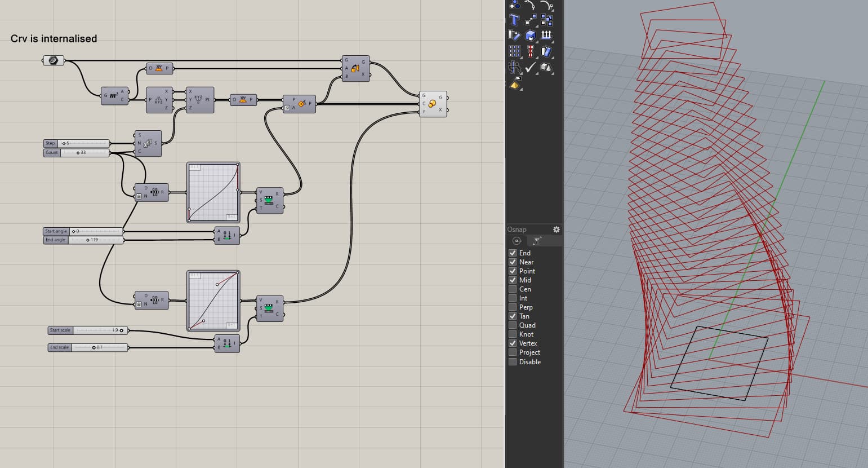The image size is (868, 468).
Task: Click the Osnap panel title
Action: 517,229
